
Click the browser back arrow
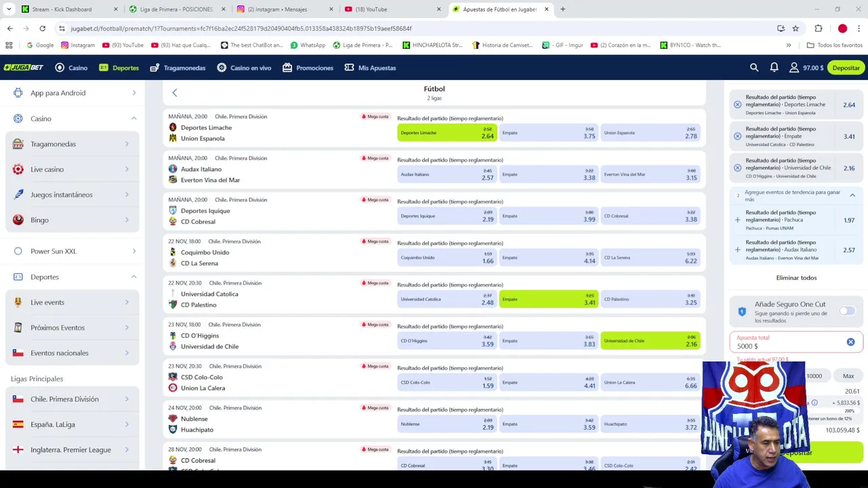[x=9, y=28]
